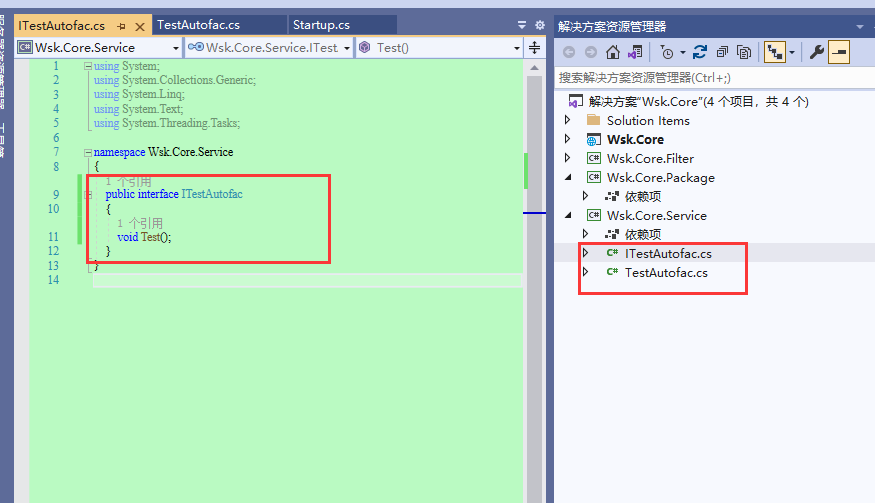Click 'using System.Linq;' line in editor
The image size is (875, 503).
click(x=139, y=94)
